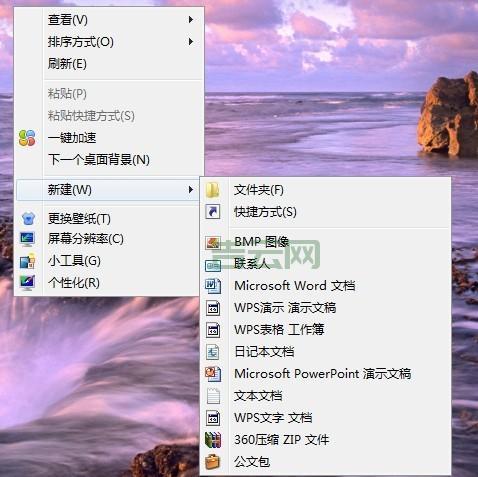The image size is (478, 477).
Task: Click the briefcase icon for 公文包
Action: [x=213, y=462]
